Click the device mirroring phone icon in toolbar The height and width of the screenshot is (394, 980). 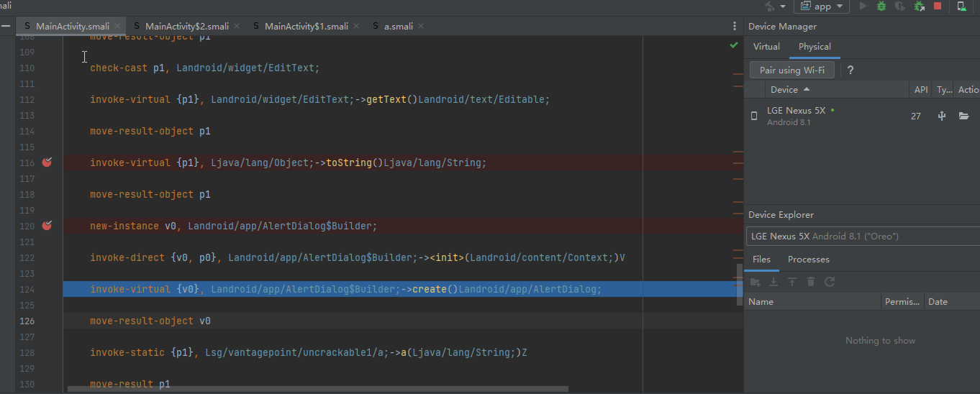pyautogui.click(x=961, y=6)
